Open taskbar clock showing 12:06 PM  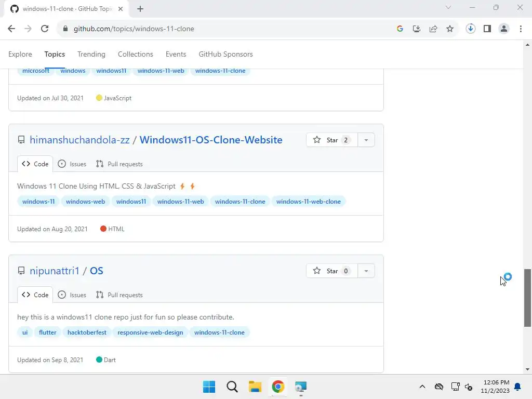495,387
